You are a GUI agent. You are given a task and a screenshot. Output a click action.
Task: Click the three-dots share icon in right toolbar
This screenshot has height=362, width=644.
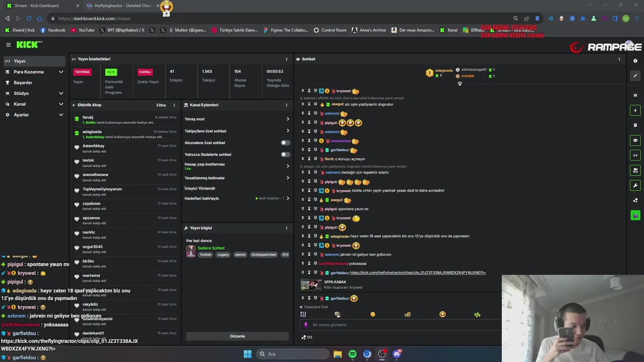point(635,200)
